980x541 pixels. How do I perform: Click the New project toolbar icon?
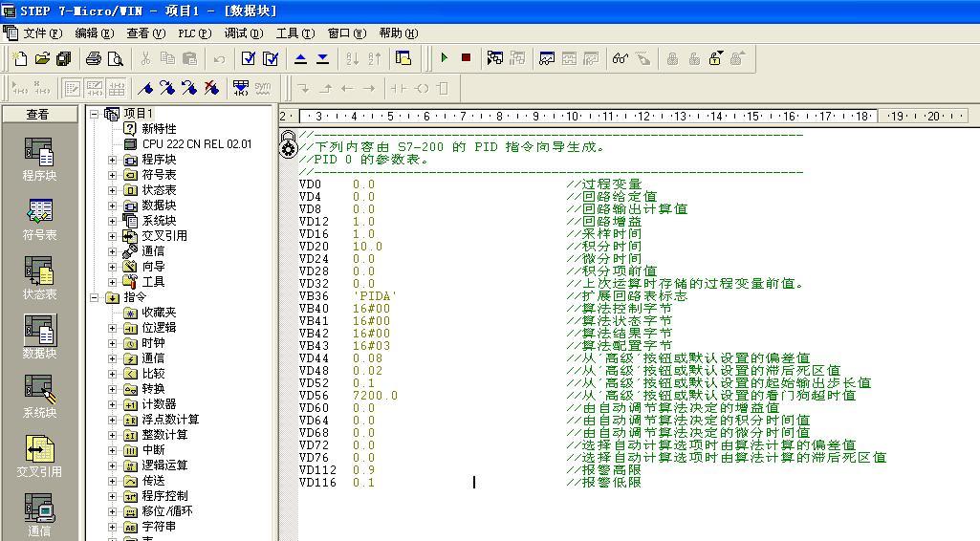20,58
